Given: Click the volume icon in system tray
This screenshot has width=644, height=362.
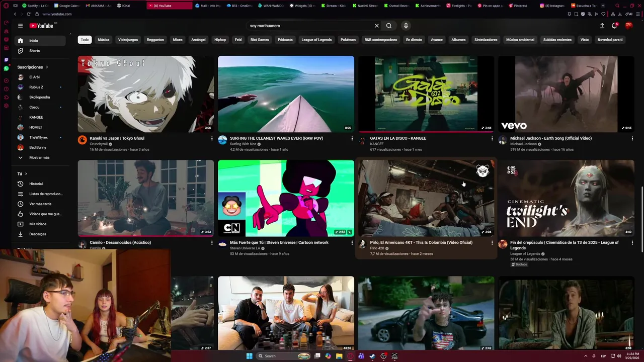Looking at the screenshot, I should point(619,356).
